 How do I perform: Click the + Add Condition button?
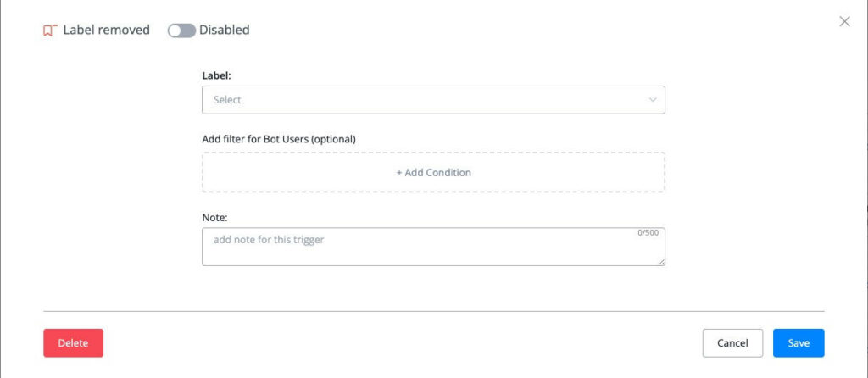(x=433, y=172)
